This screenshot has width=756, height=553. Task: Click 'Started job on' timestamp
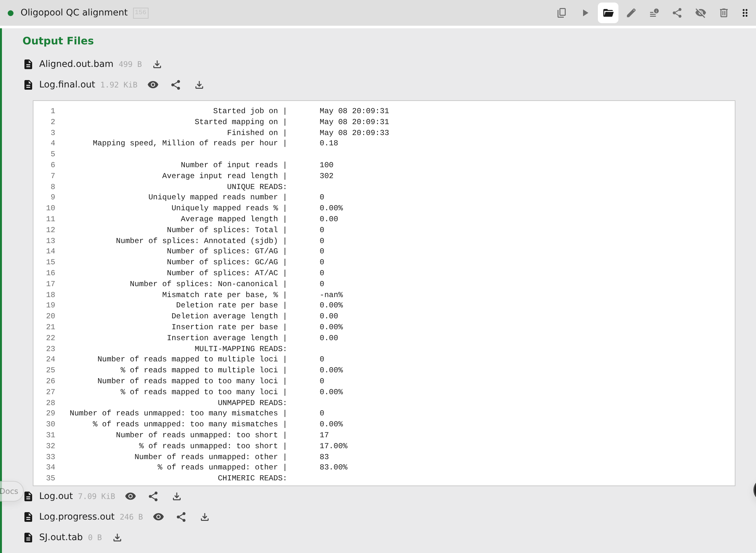point(354,111)
